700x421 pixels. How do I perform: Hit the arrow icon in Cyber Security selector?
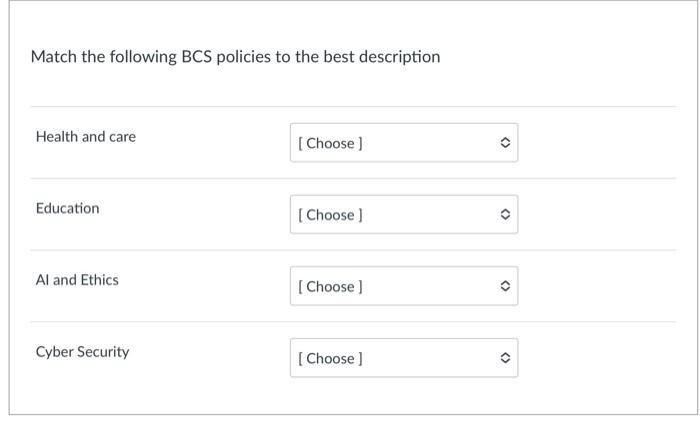(505, 358)
